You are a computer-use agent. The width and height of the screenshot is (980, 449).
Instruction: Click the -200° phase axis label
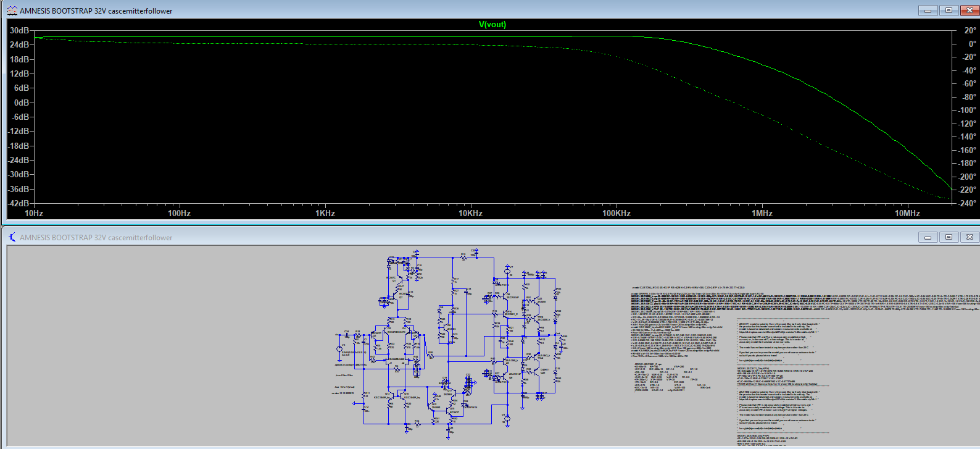[x=967, y=177]
